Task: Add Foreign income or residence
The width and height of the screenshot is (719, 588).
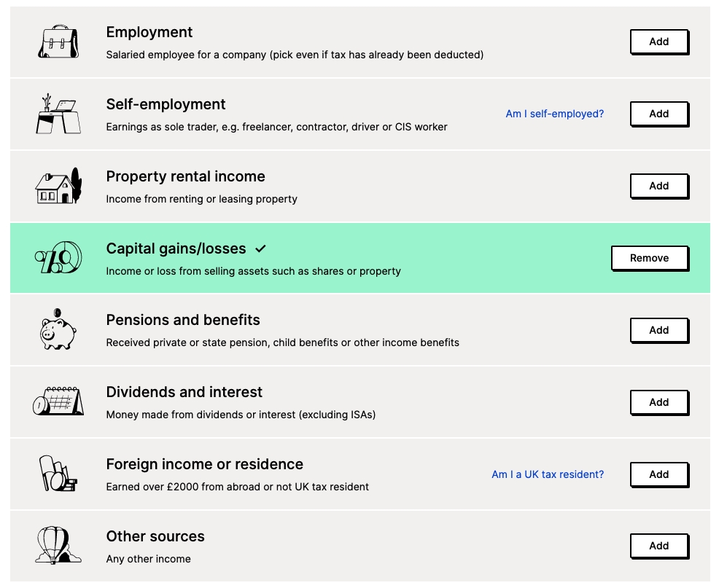Action: point(658,474)
